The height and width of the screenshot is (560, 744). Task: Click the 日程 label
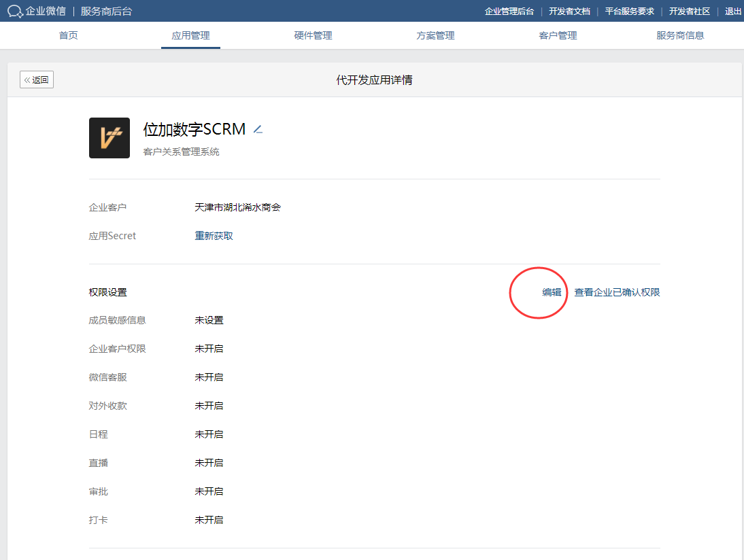(98, 434)
